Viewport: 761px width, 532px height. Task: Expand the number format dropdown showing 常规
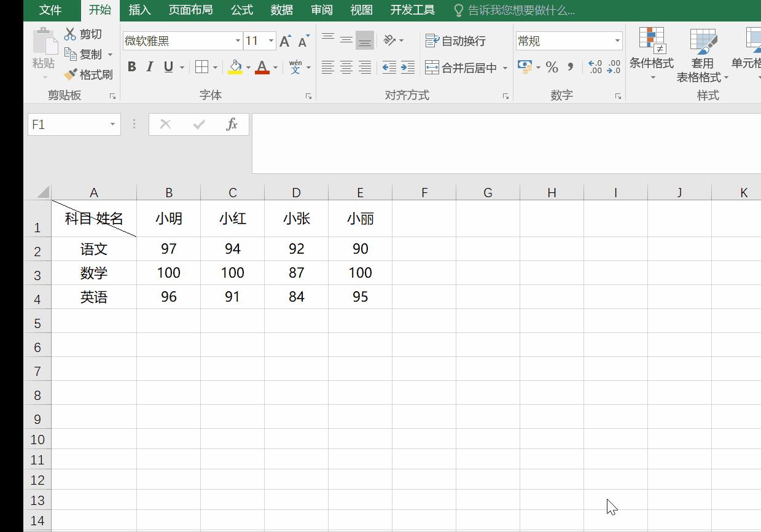pos(617,41)
